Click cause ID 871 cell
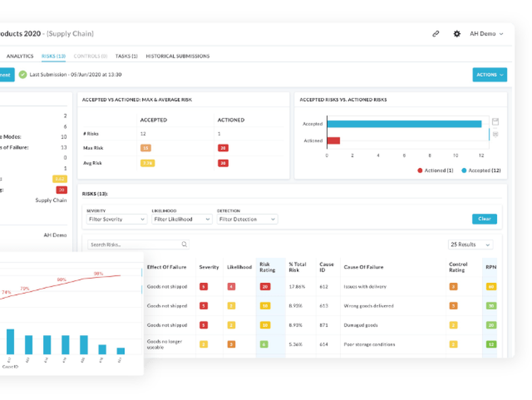This screenshot has width=532, height=400. click(x=323, y=325)
